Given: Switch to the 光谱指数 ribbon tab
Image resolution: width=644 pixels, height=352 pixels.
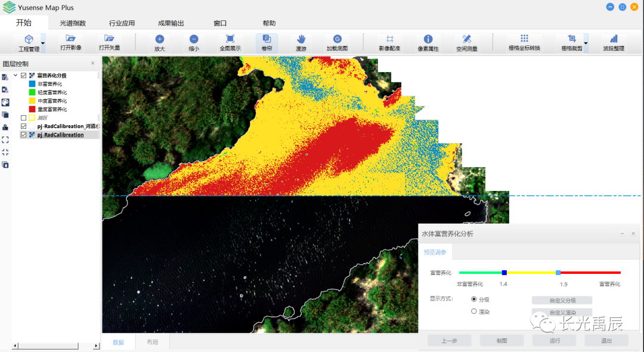Looking at the screenshot, I should (73, 23).
